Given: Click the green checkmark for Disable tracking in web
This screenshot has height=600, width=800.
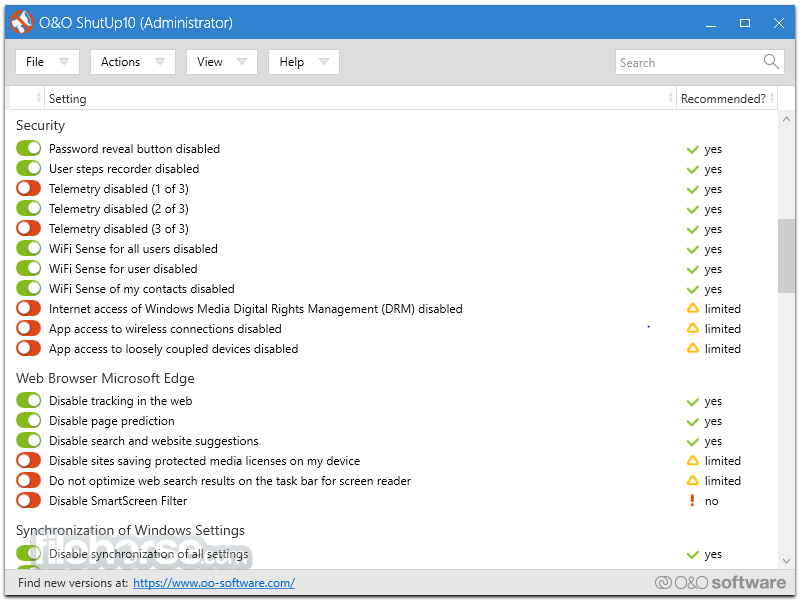Looking at the screenshot, I should (x=692, y=402).
